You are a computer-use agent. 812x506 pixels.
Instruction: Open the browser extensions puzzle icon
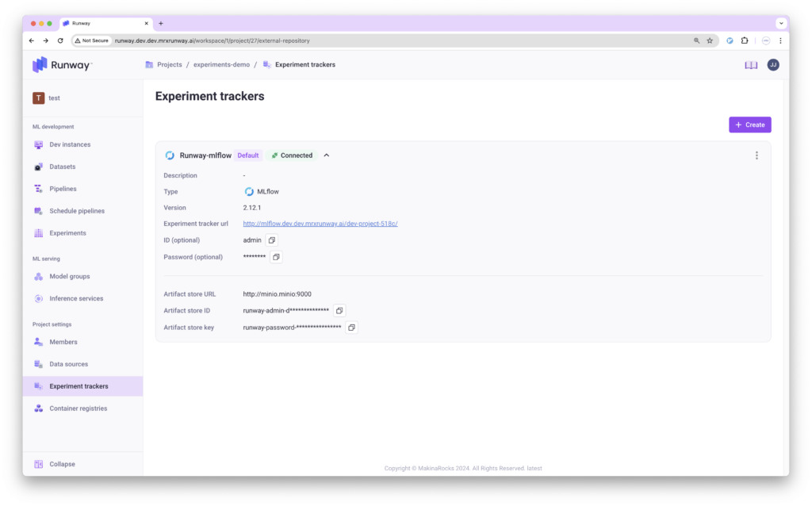[x=745, y=40]
